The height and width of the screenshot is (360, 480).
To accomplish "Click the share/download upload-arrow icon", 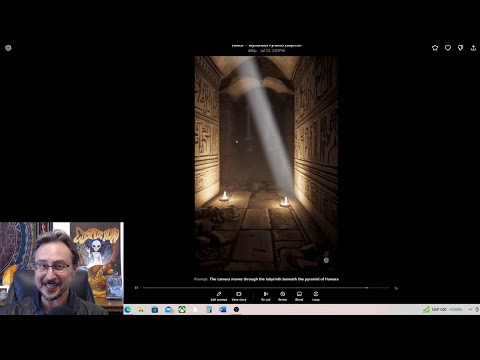I will [473, 48].
